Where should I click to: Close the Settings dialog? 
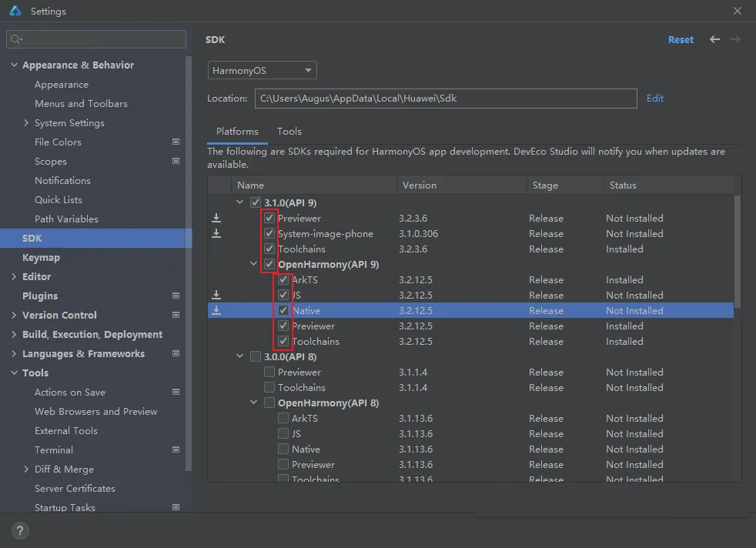pyautogui.click(x=738, y=11)
